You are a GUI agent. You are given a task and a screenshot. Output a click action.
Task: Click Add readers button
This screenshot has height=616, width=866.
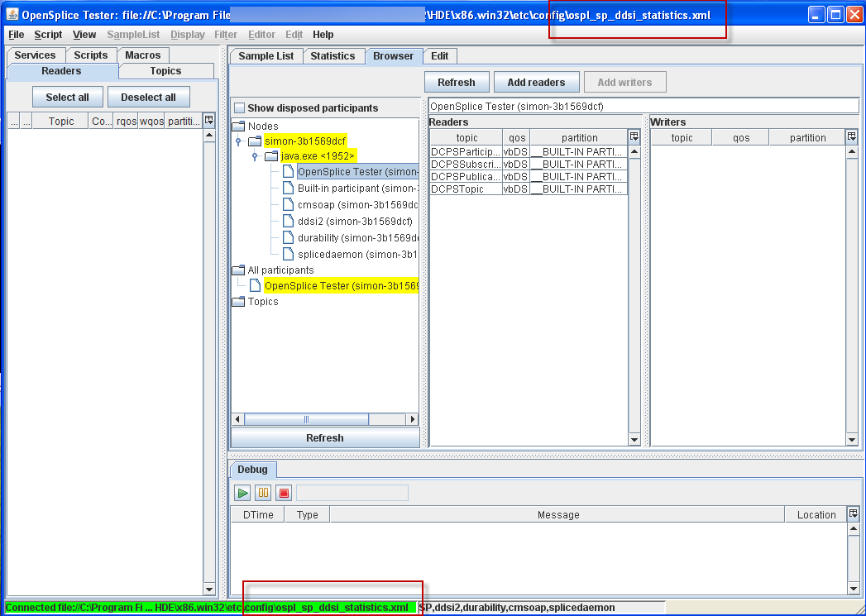click(x=536, y=82)
